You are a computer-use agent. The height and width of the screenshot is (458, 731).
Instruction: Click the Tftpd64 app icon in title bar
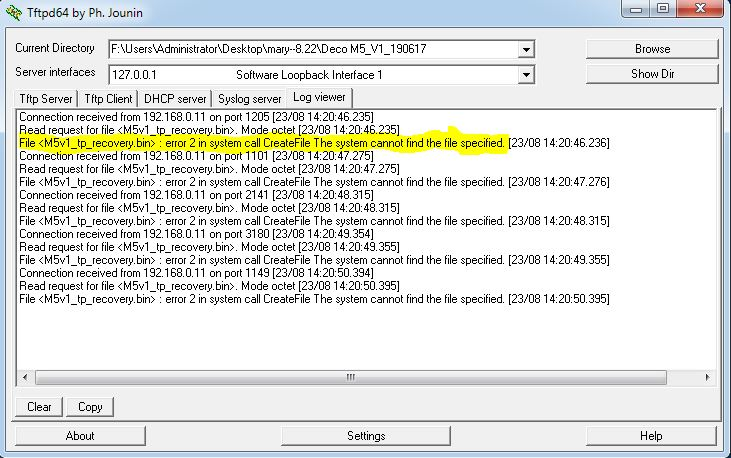click(x=14, y=12)
